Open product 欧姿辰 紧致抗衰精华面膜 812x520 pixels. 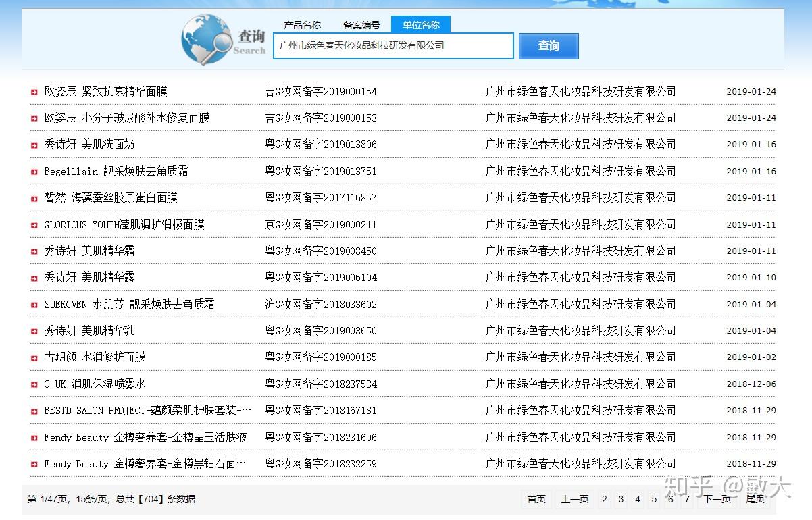click(x=105, y=91)
